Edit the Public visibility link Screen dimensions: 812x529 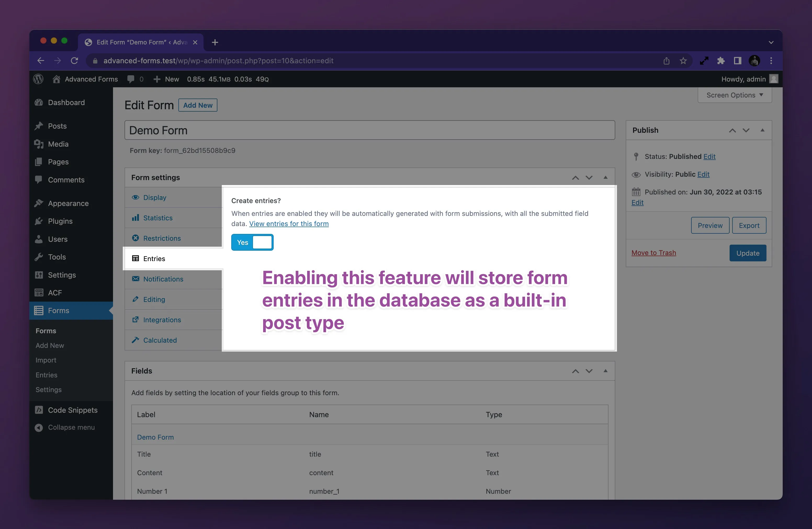pos(703,174)
